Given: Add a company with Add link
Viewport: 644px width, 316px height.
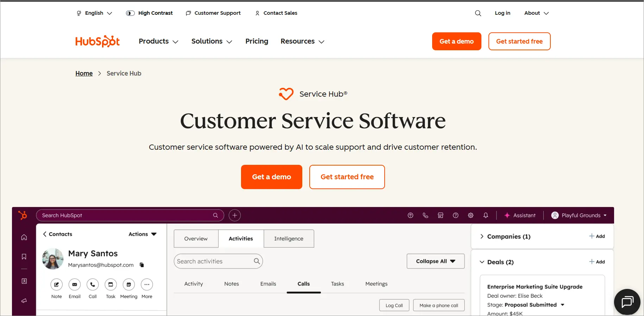Looking at the screenshot, I should [597, 236].
